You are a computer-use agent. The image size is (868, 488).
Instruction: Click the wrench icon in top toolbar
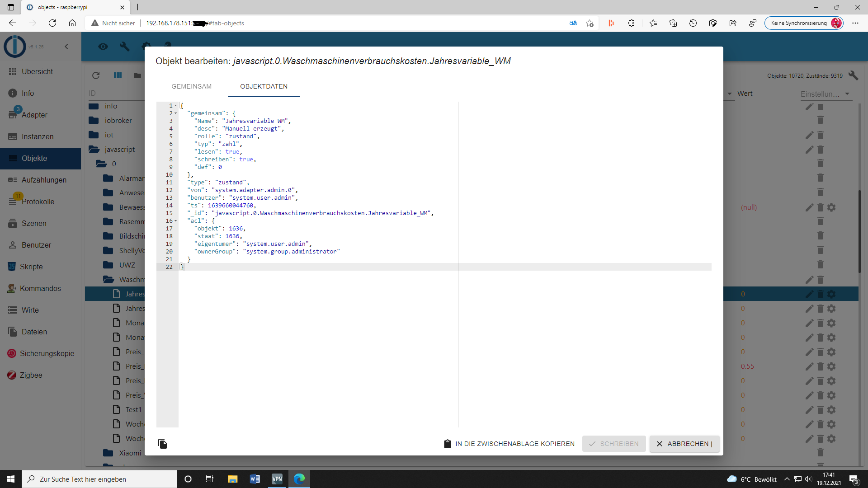click(x=124, y=46)
